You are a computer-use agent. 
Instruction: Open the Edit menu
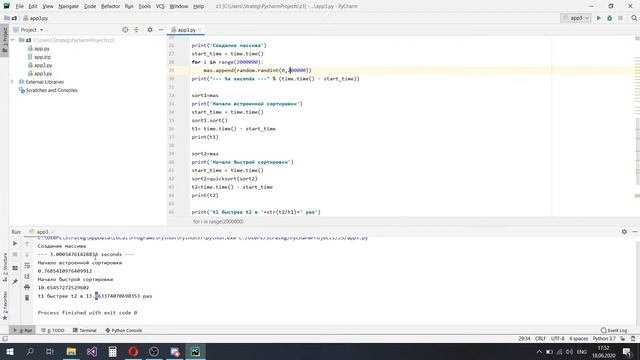tap(33, 6)
